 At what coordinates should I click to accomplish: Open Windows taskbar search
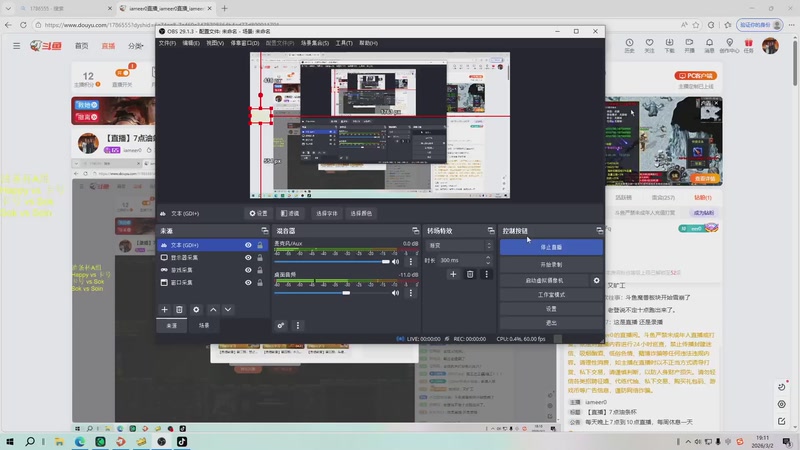point(30,441)
